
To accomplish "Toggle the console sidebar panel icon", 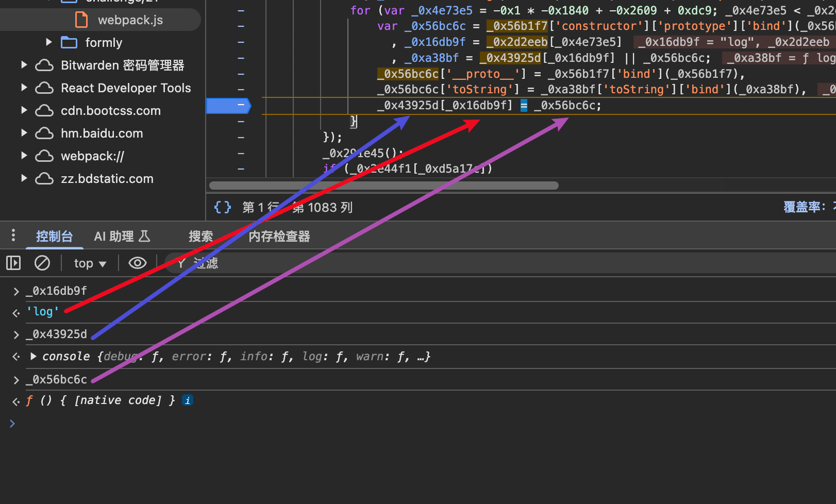I will point(13,263).
